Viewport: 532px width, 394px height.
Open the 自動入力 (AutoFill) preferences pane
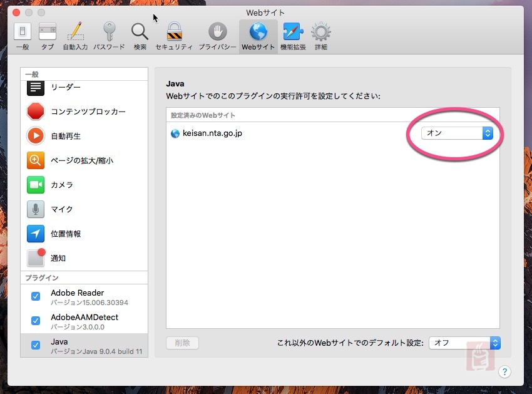(75, 36)
